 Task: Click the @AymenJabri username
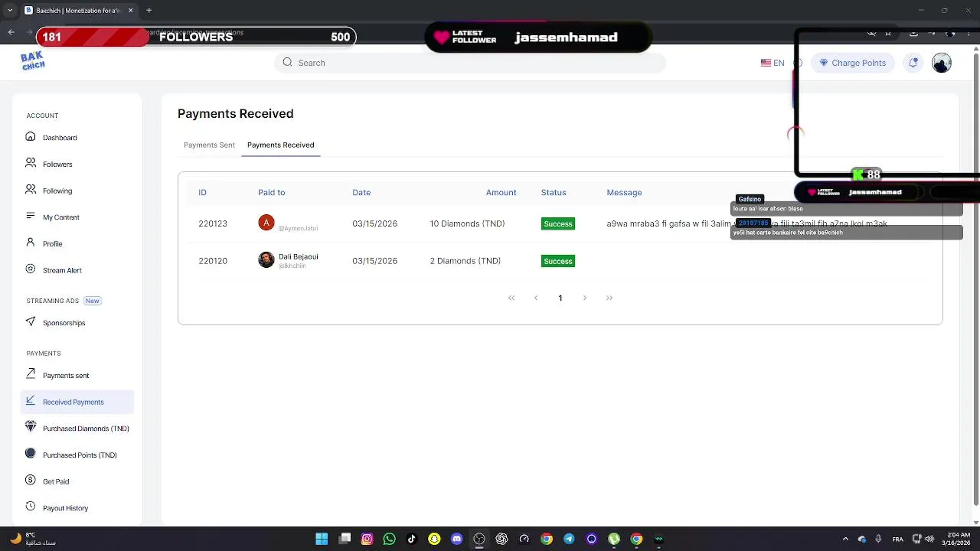(298, 228)
